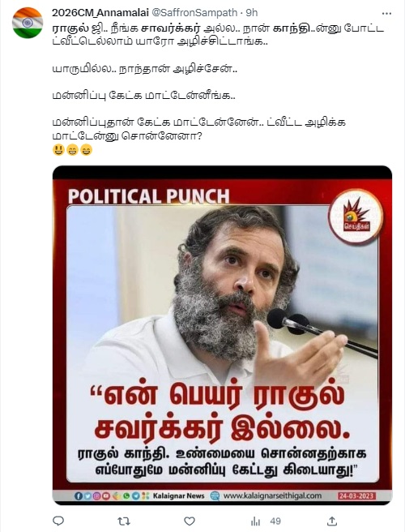Click the reply speech bubble icon
This screenshot has width=405, height=532.
point(58,521)
